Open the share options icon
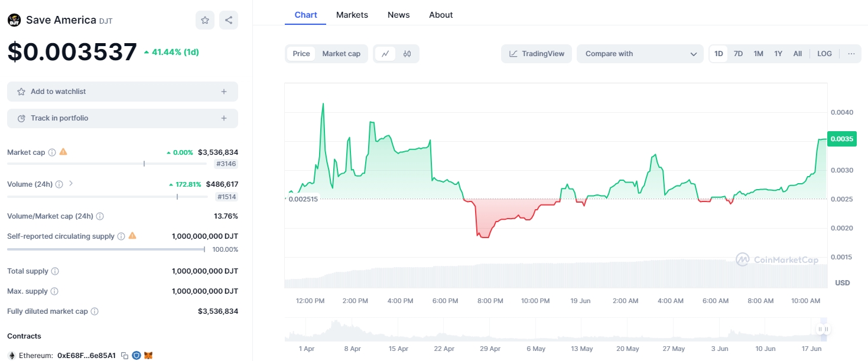Image resolution: width=868 pixels, height=361 pixels. click(229, 20)
